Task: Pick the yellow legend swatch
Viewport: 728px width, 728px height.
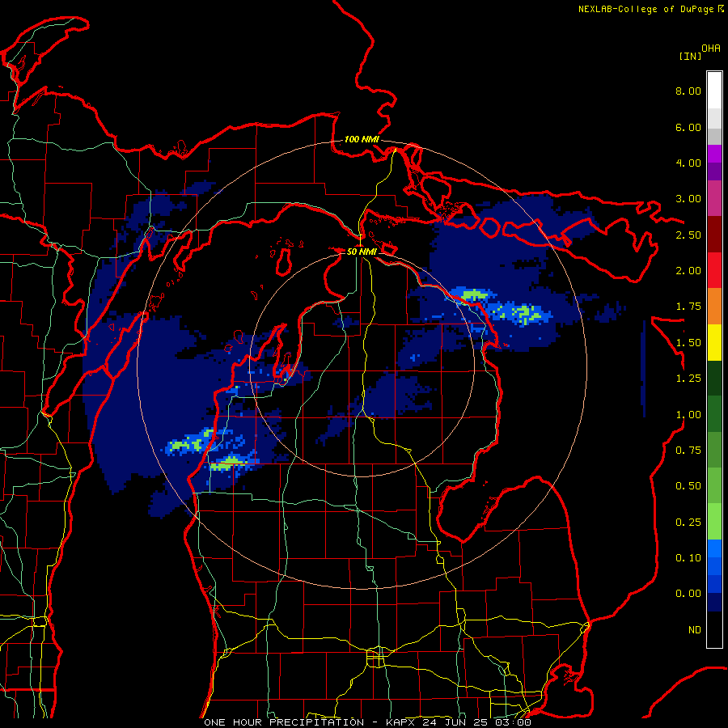Action: [714, 342]
